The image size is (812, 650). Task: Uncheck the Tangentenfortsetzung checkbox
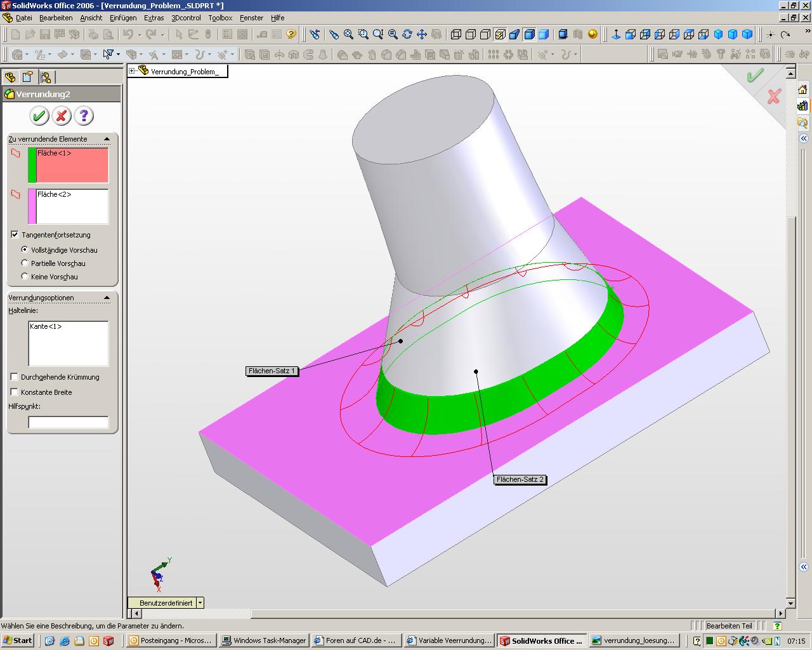[x=15, y=235]
